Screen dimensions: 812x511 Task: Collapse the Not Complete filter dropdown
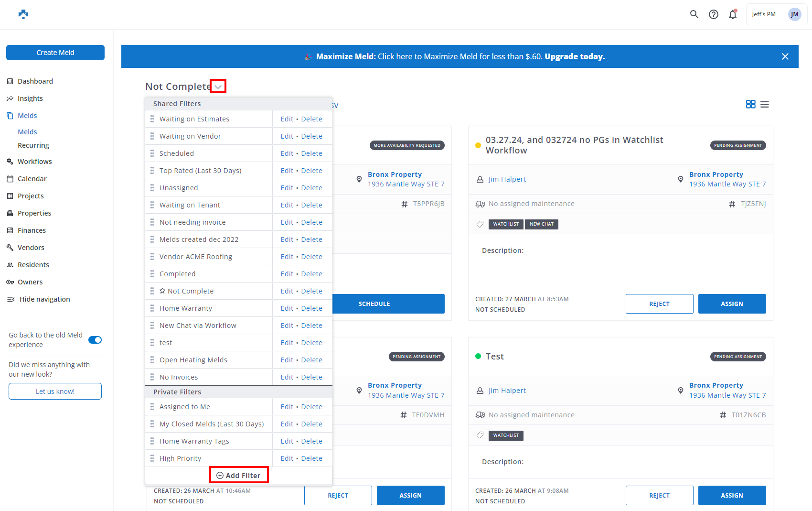[218, 87]
